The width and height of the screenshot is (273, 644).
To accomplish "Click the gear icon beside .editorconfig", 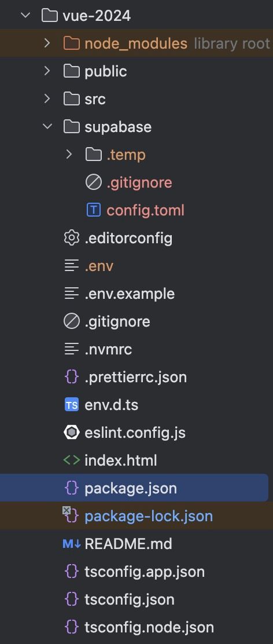I will tap(71, 238).
